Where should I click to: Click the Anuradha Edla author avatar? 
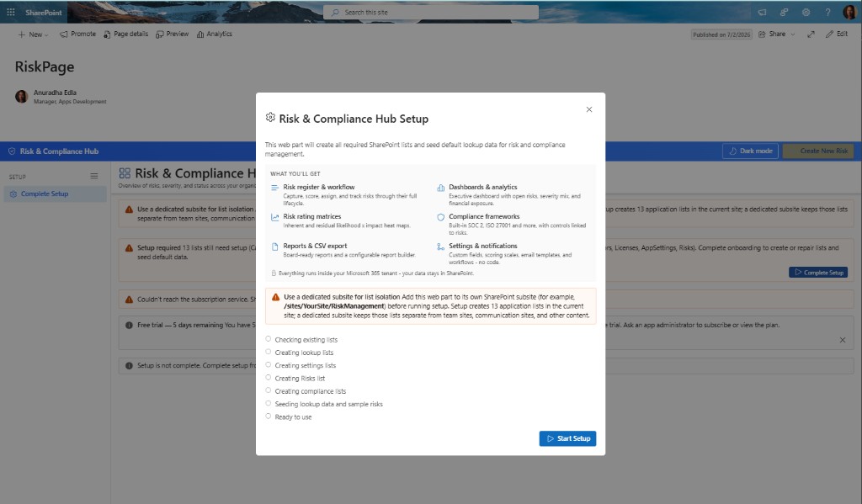(21, 97)
